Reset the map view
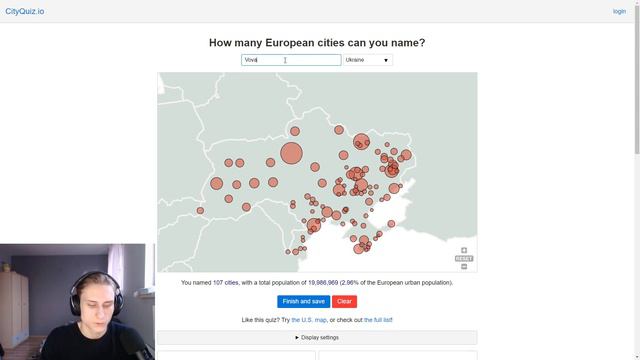Viewport: 640px width, 360px height. point(464,258)
